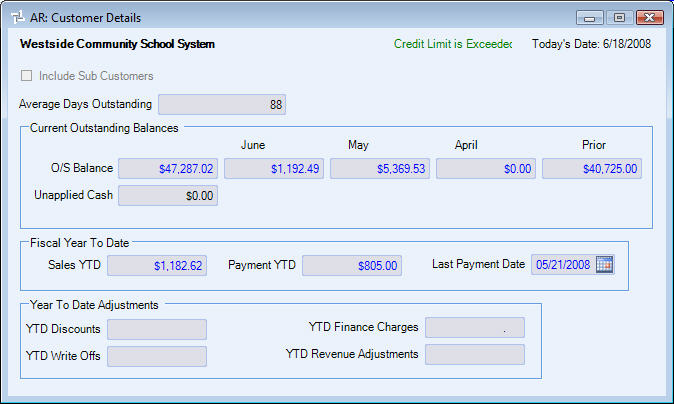Toggle the Include Sub Customers checkbox
Viewport: 674px width, 404px height.
pyautogui.click(x=26, y=75)
